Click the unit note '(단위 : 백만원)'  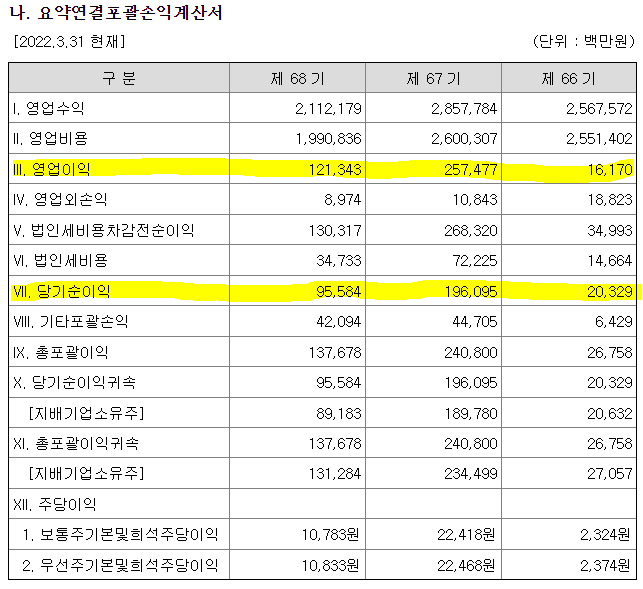click(584, 41)
